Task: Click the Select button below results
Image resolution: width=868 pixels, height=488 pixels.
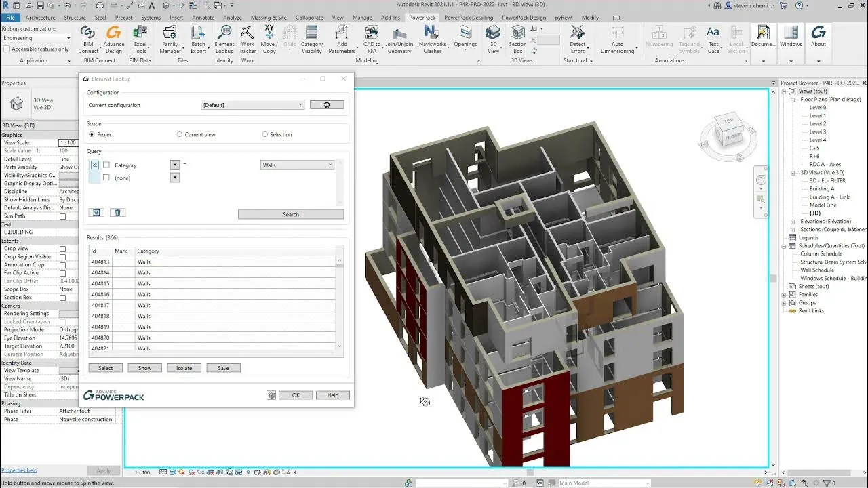Action: pos(105,368)
